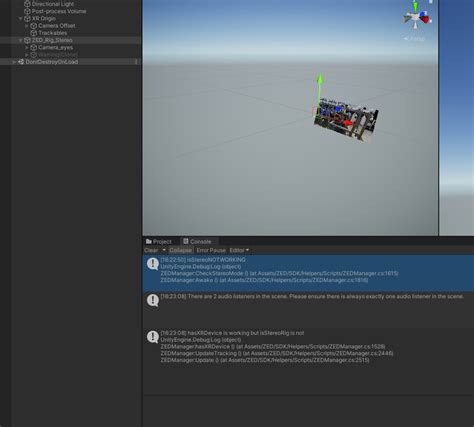474x427 pixels.
Task: Click the icon of audio listeners log
Action: point(153,300)
